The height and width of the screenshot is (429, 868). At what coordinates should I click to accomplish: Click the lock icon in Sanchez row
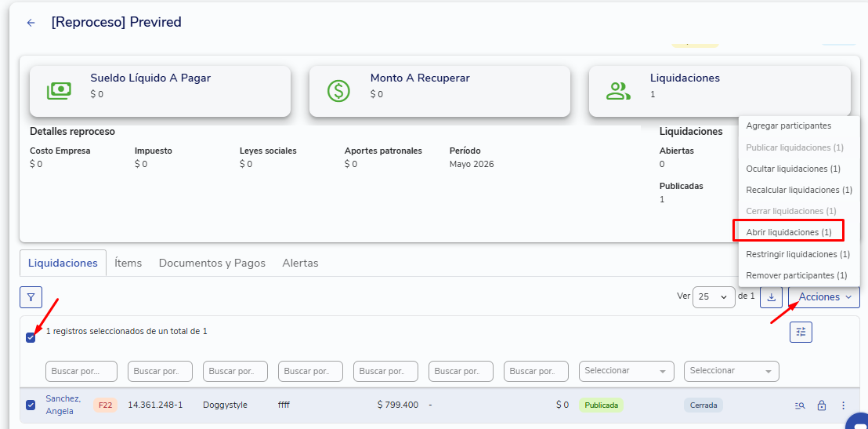(822, 405)
